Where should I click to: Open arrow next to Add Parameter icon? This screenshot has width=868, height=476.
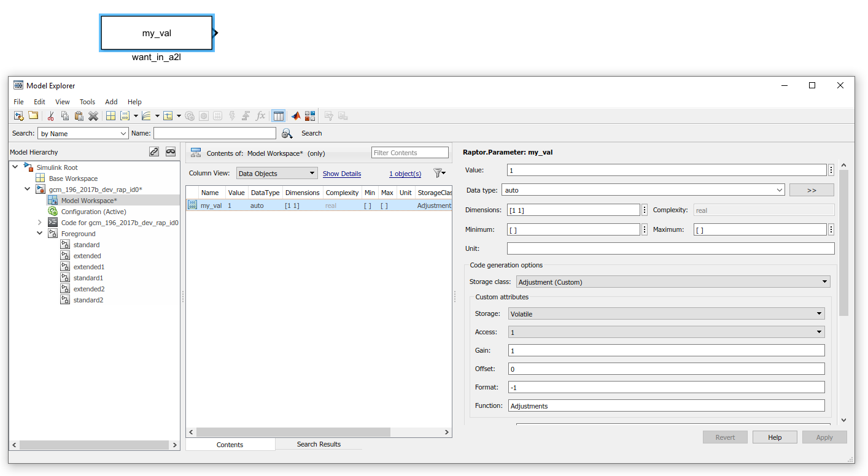[136, 115]
